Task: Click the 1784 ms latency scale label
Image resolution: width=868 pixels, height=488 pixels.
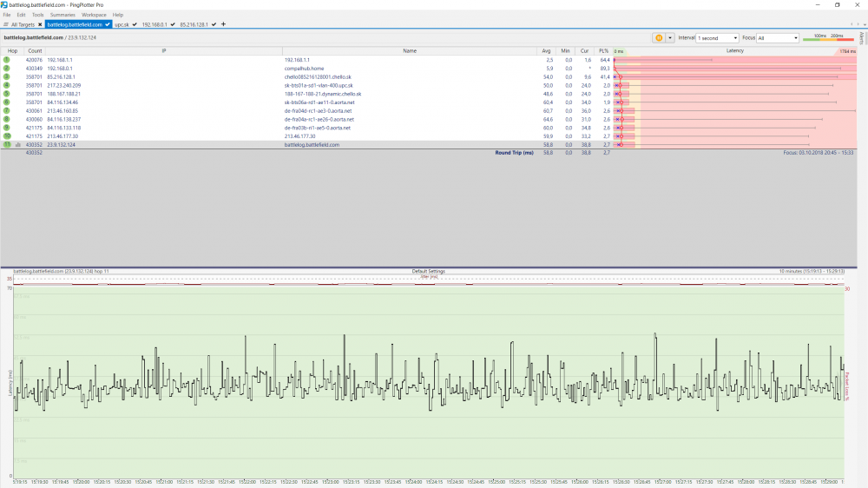Action: [847, 51]
